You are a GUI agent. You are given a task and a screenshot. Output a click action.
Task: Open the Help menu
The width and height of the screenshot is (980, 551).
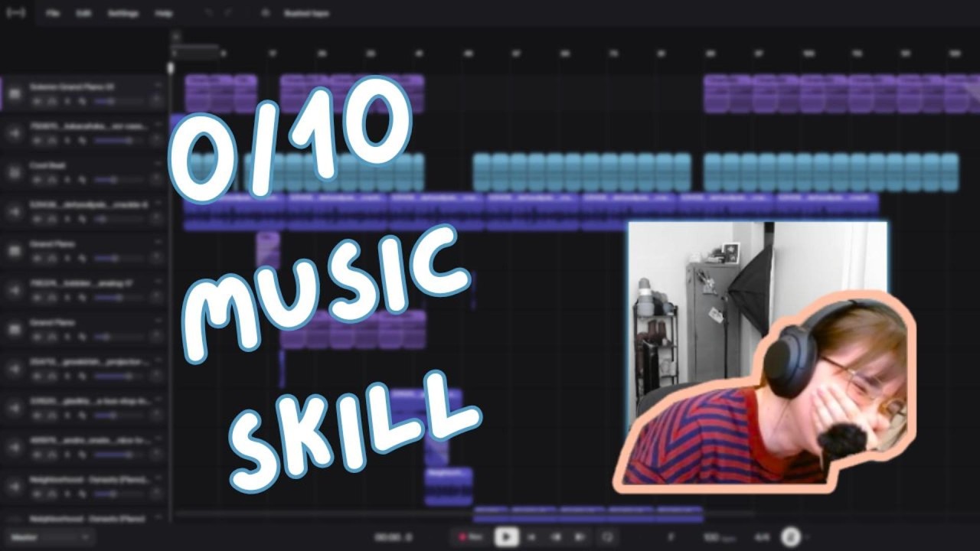163,14
